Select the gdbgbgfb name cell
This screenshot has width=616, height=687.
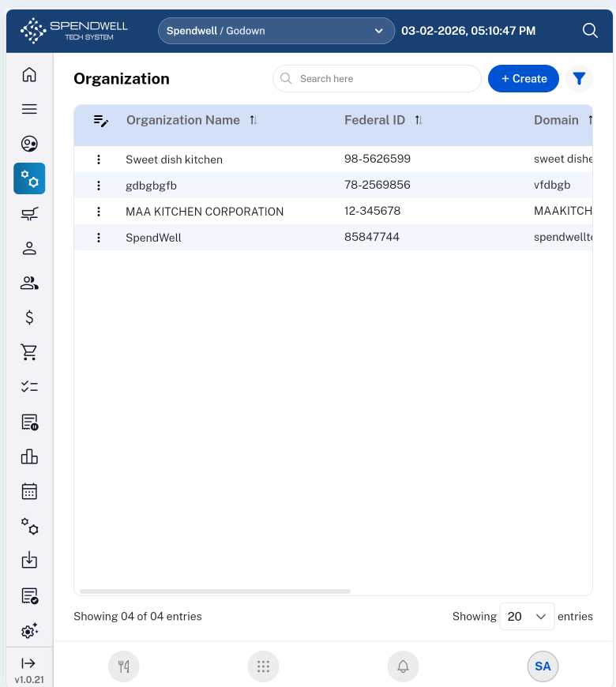tap(151, 186)
